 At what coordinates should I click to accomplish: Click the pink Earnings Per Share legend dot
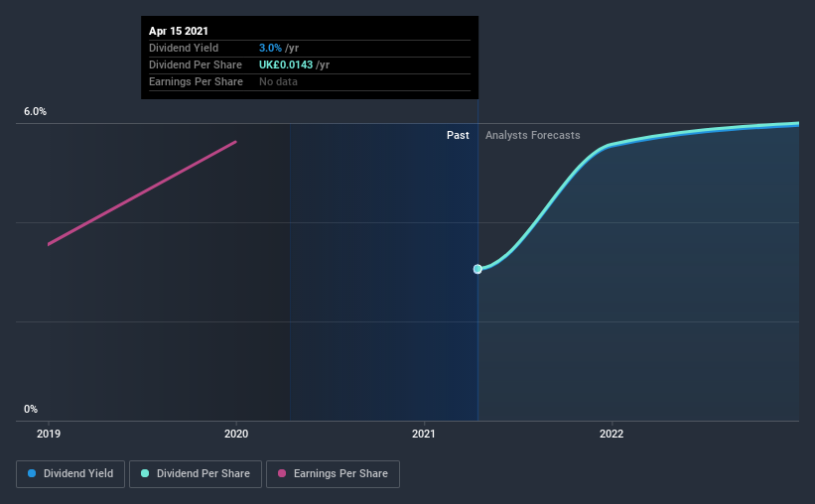pyautogui.click(x=282, y=473)
